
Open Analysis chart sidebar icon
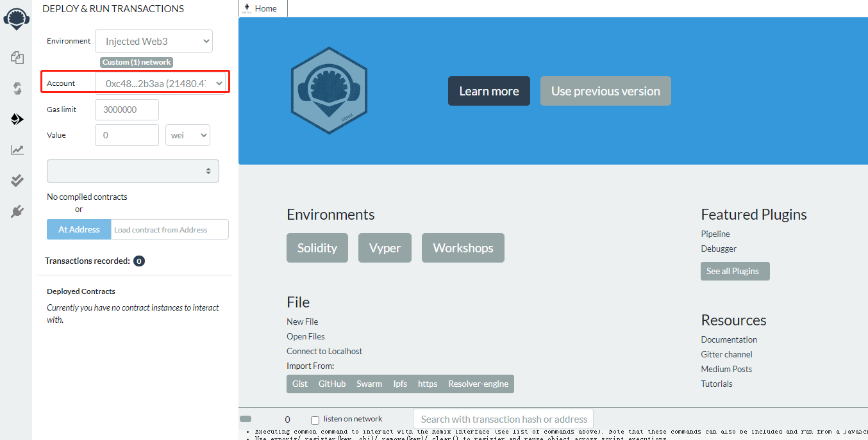pos(17,150)
